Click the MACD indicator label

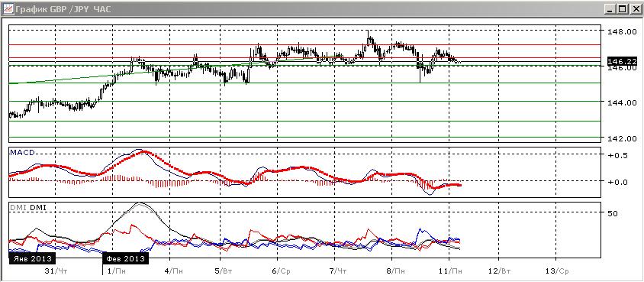[22, 153]
